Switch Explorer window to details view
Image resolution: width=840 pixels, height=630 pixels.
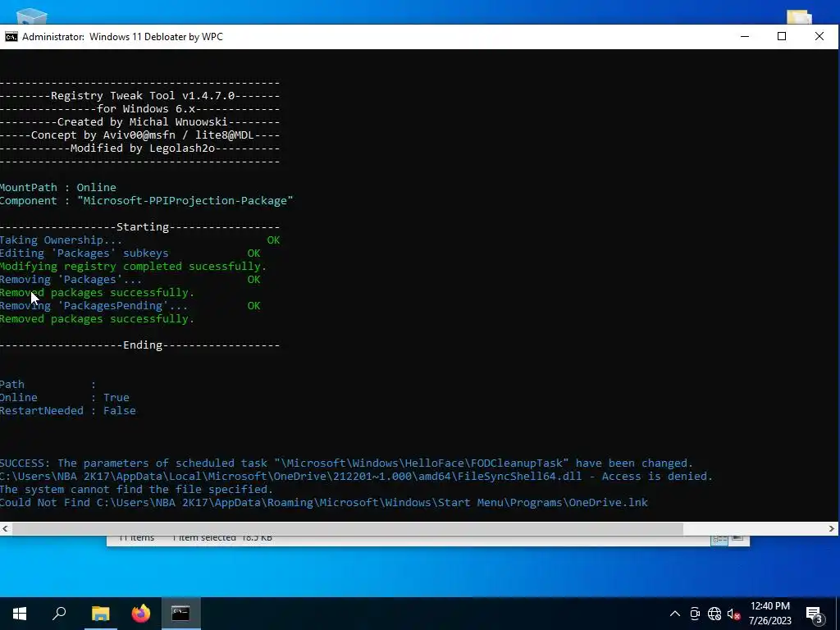point(719,539)
